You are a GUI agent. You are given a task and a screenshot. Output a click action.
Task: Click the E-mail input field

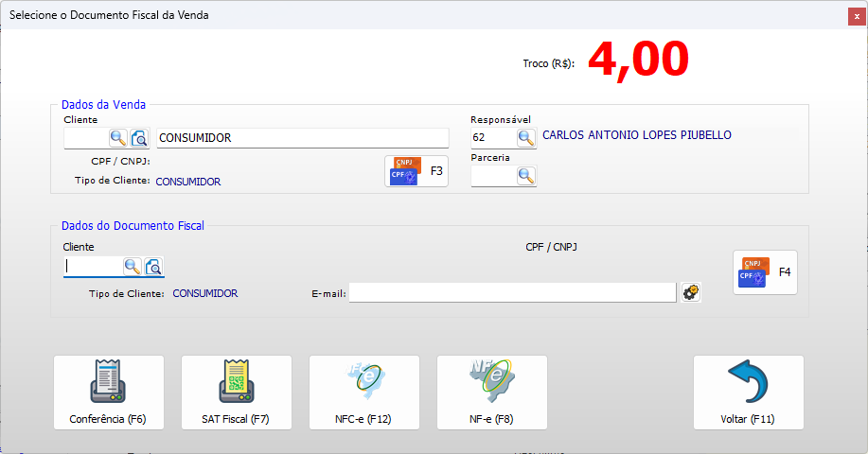(513, 292)
